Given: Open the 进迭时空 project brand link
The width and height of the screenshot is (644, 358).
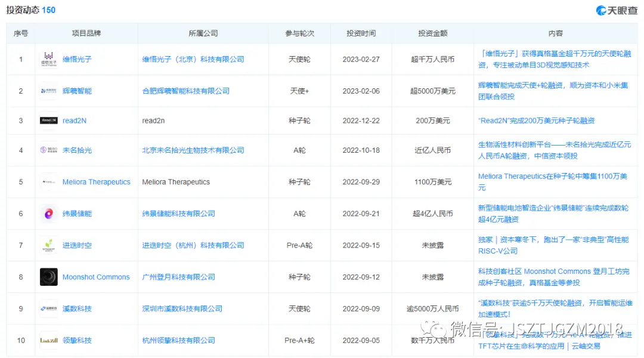Looking at the screenshot, I should point(77,245).
